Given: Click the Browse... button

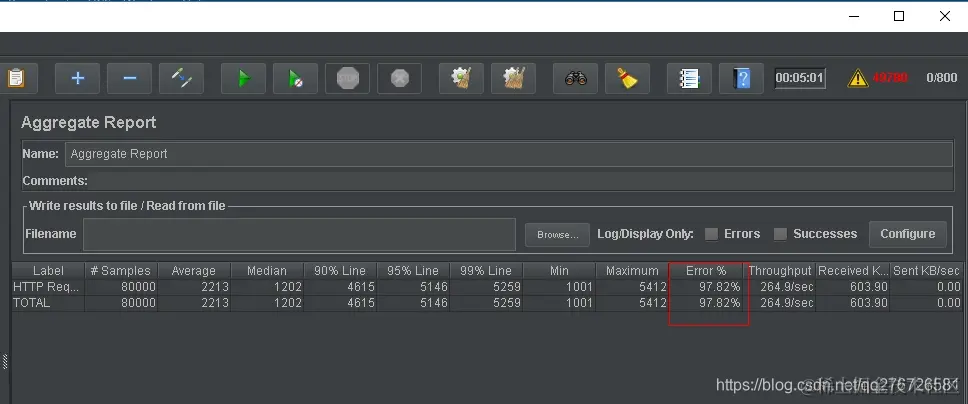Looking at the screenshot, I should tap(557, 235).
